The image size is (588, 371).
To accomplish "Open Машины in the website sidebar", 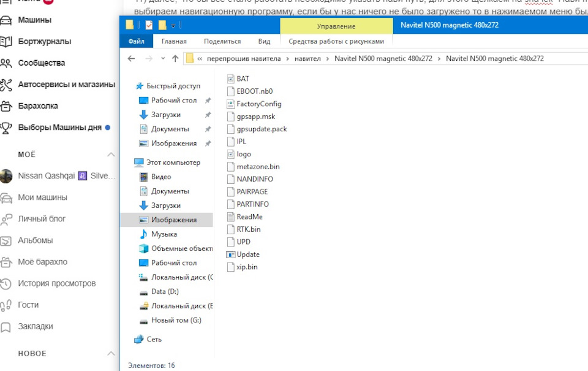I will 34,20.
